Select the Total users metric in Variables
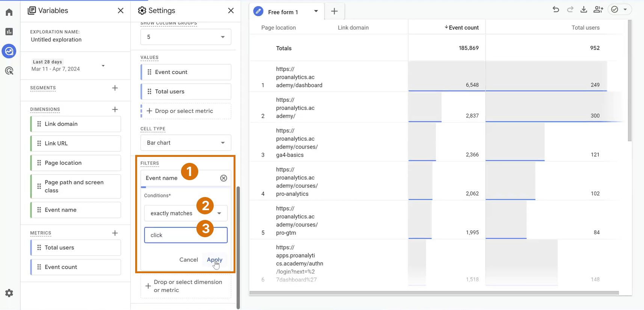644x310 pixels. (x=76, y=248)
